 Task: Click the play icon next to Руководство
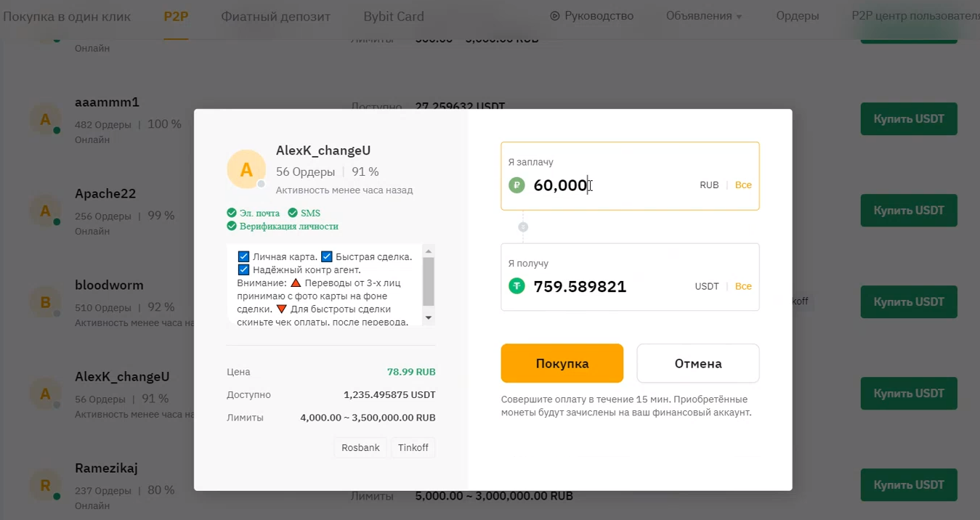(555, 16)
